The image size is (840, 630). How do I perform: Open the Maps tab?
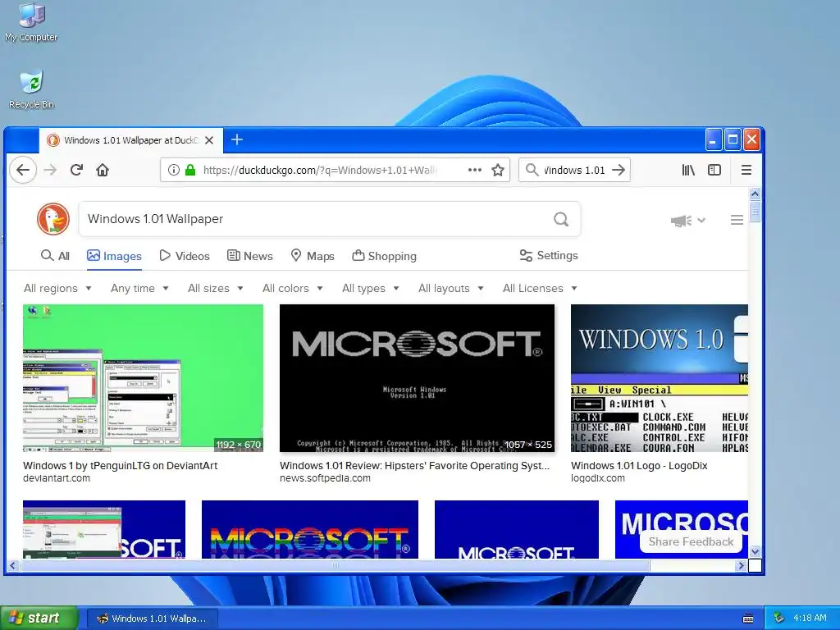click(313, 256)
